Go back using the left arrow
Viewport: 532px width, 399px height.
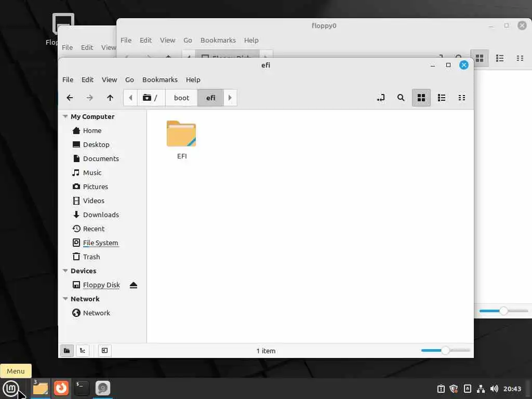70,98
